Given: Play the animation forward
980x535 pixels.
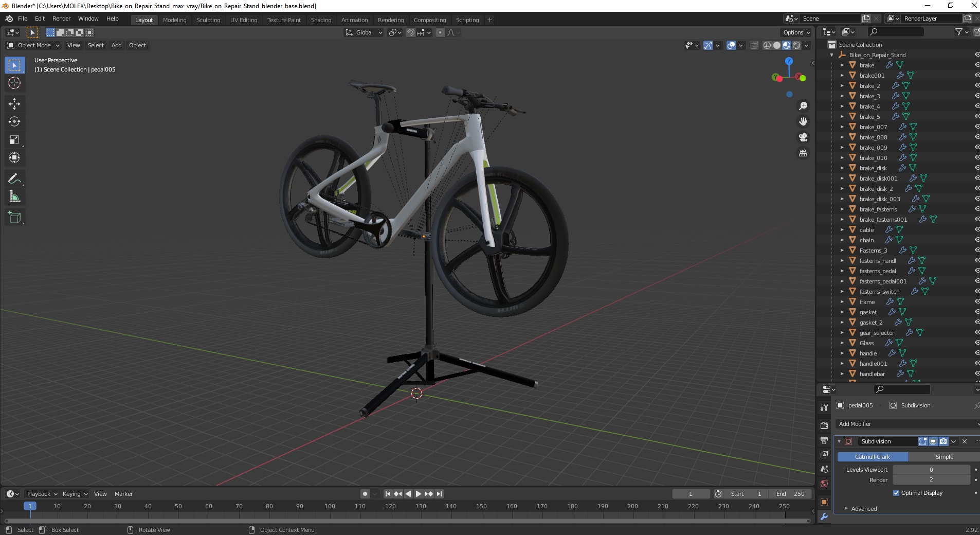Looking at the screenshot, I should pyautogui.click(x=419, y=494).
